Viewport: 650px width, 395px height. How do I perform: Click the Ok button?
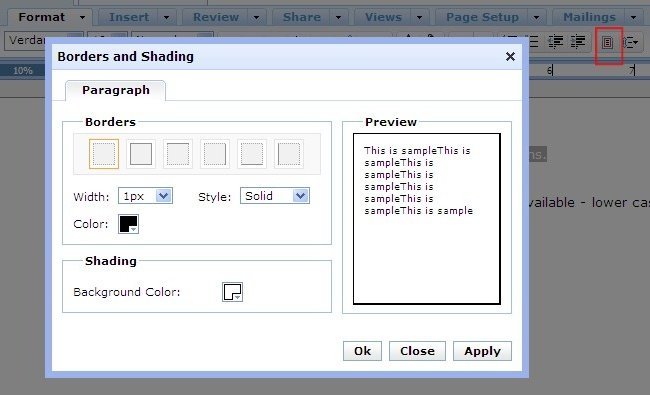[x=362, y=351]
